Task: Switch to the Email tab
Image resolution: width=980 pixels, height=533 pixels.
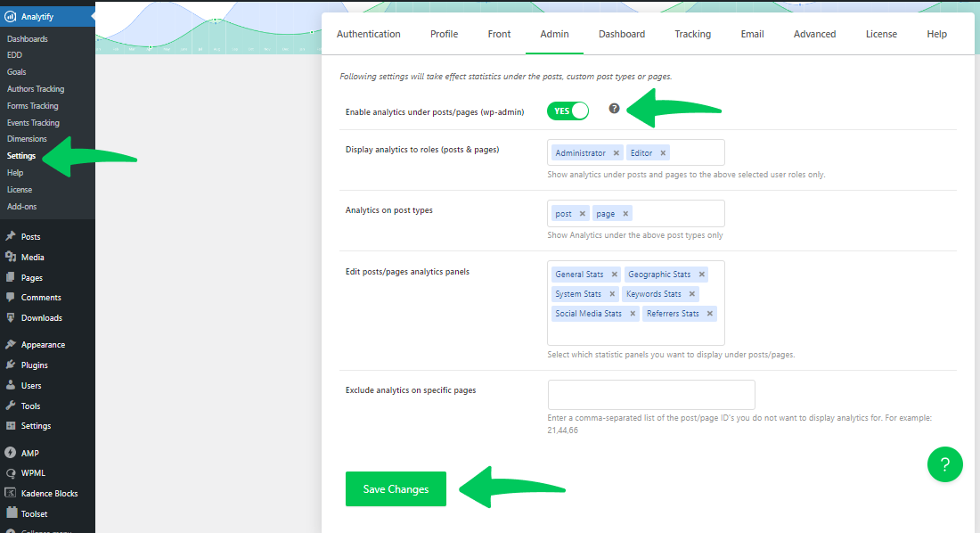Action: (x=753, y=34)
